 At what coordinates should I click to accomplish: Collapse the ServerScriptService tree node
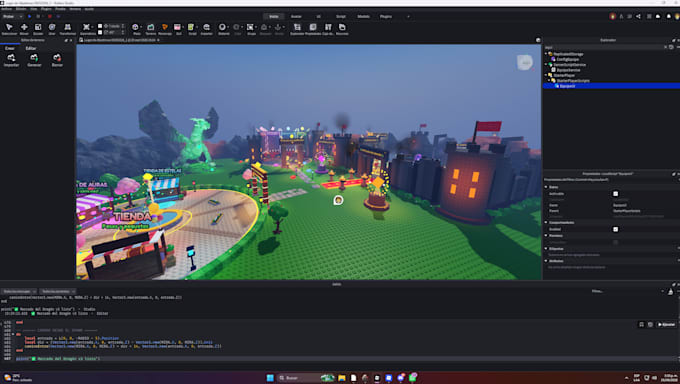pos(546,65)
